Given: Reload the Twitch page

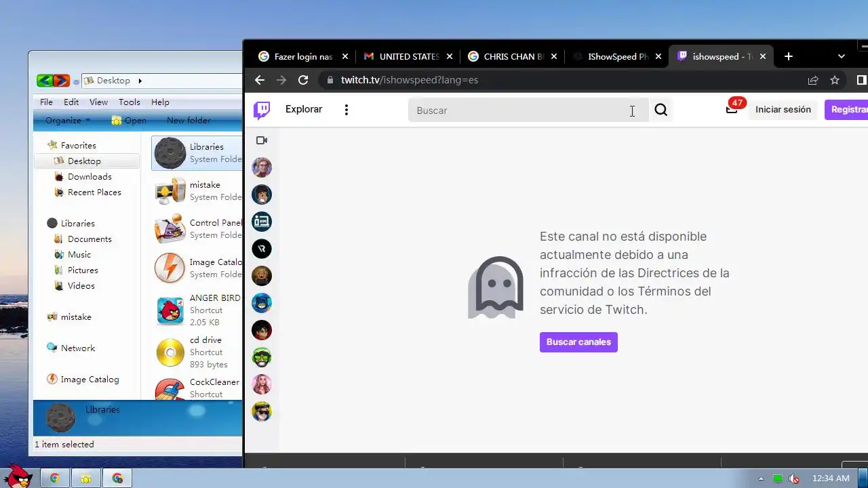Looking at the screenshot, I should pos(303,80).
